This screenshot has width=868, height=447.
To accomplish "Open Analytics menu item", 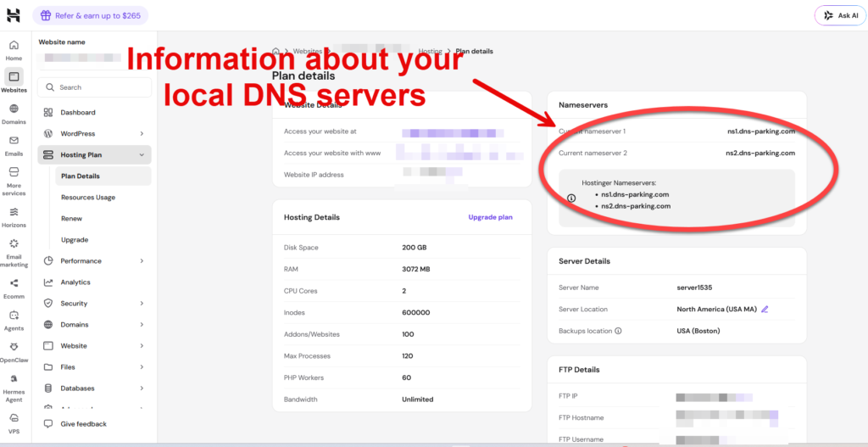I will click(95, 282).
